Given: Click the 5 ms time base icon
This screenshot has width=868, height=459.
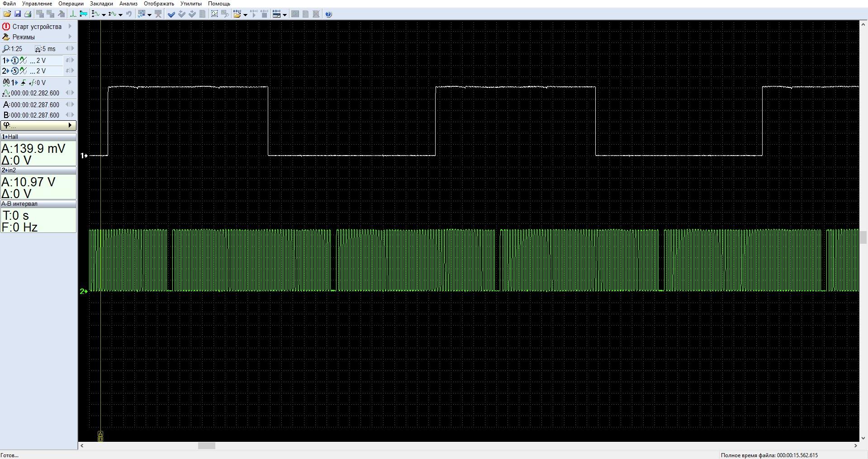Looking at the screenshot, I should [38, 49].
